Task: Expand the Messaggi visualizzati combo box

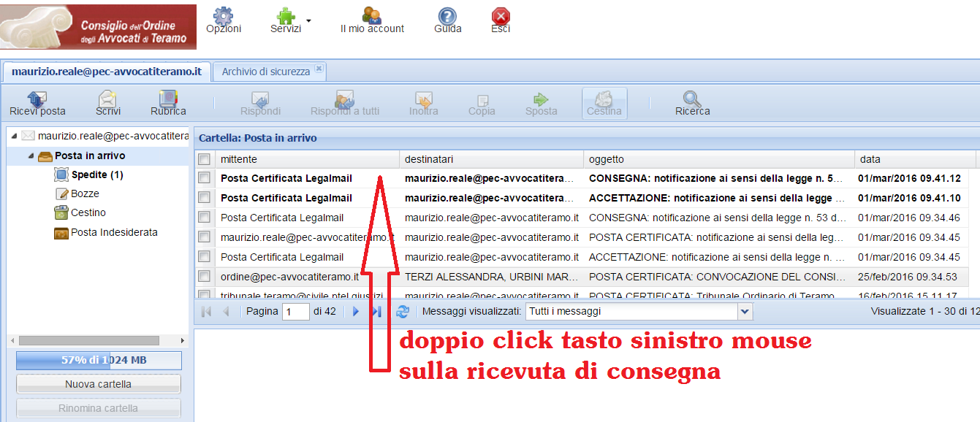Action: [x=745, y=312]
